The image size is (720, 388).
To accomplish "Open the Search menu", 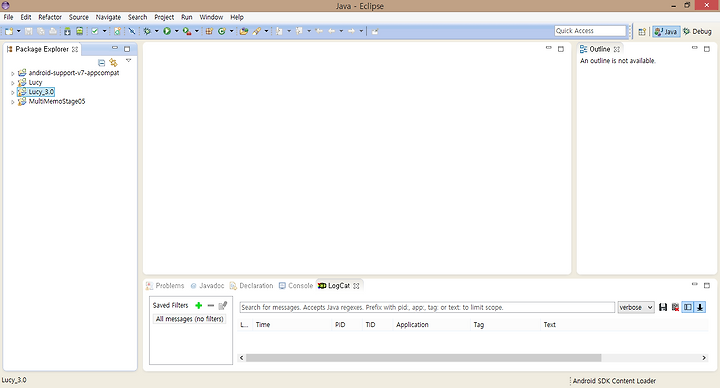I will 137,17.
